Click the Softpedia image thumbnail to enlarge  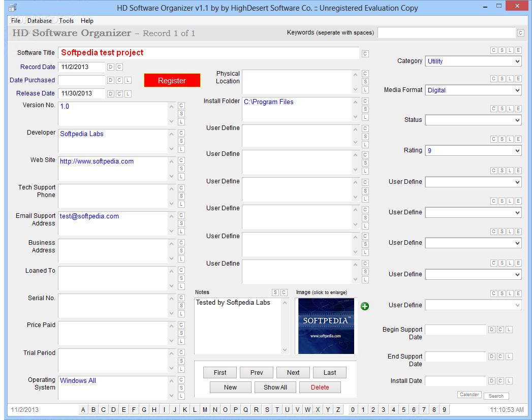(x=326, y=326)
